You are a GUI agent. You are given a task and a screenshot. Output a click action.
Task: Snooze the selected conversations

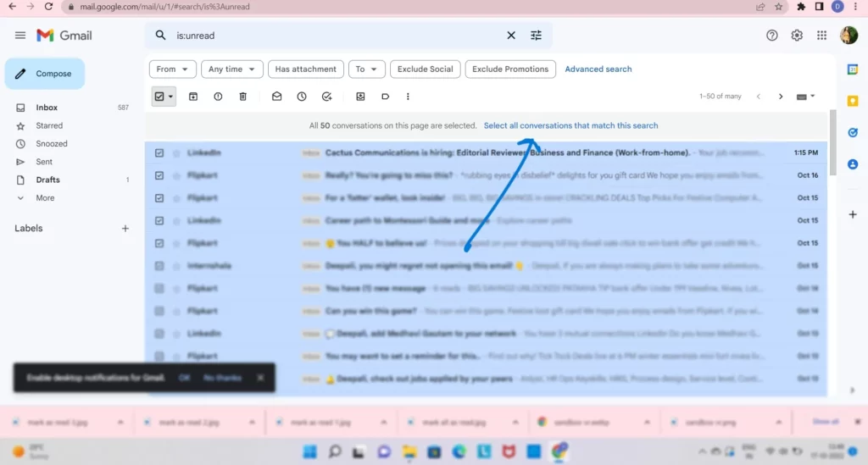pyautogui.click(x=302, y=97)
